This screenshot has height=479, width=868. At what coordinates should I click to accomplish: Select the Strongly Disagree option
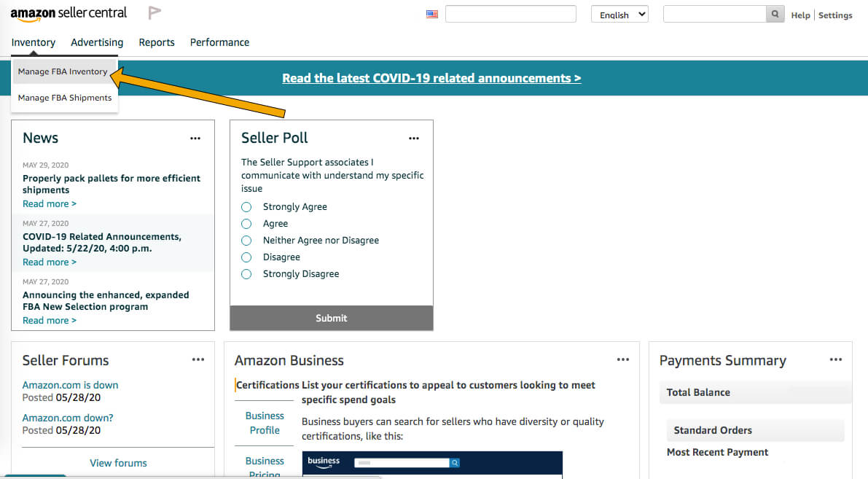[x=246, y=273]
